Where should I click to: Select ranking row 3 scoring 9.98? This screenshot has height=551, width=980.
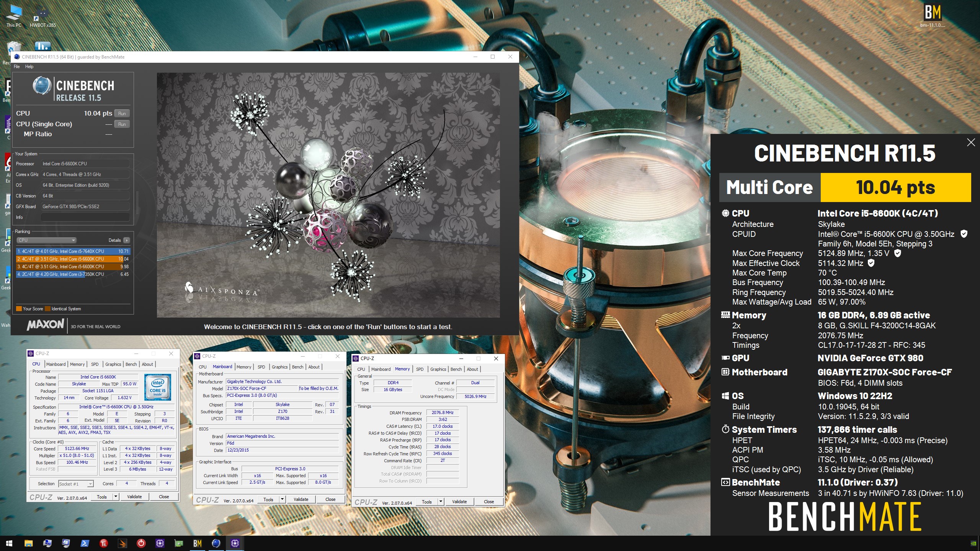[x=73, y=267]
